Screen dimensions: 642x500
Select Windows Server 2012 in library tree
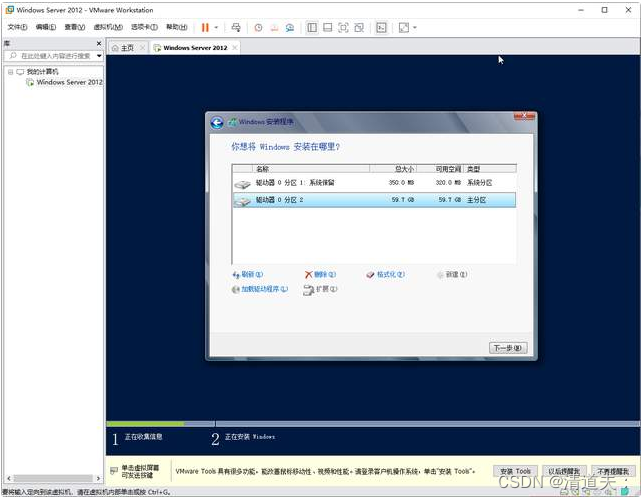69,82
